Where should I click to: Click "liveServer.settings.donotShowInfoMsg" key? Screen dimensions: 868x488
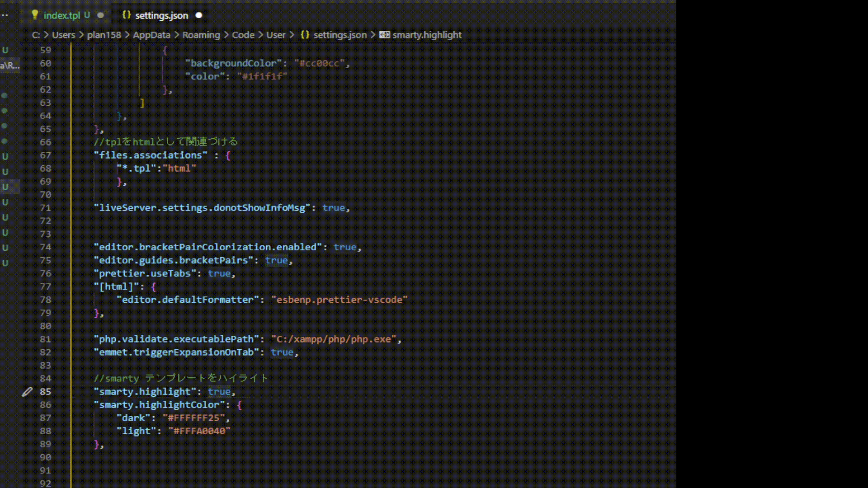click(x=202, y=208)
